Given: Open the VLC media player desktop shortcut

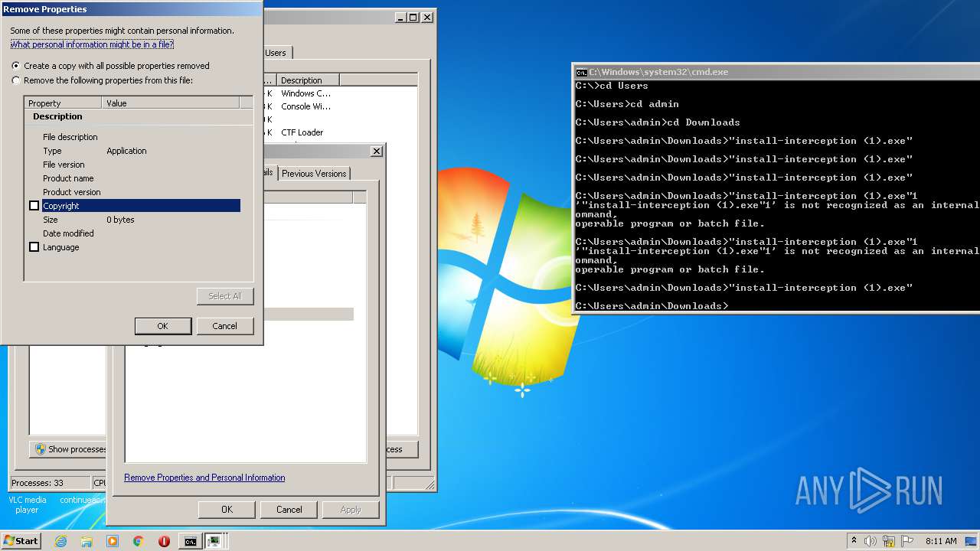Looking at the screenshot, I should (27, 504).
